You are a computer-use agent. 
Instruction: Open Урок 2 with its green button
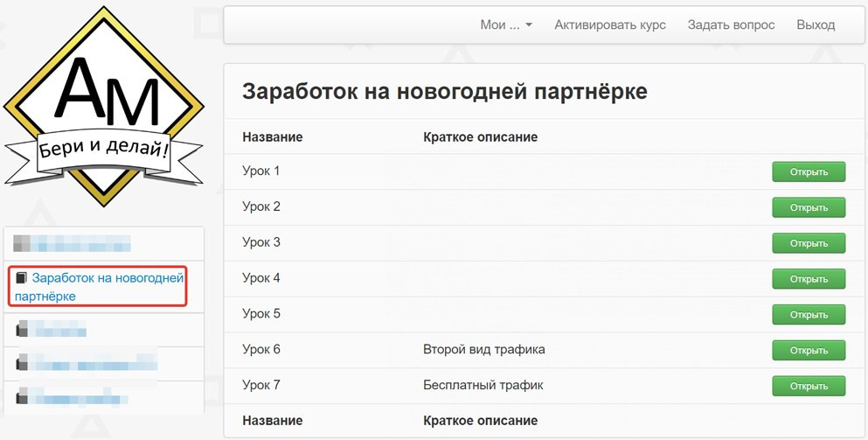click(808, 207)
